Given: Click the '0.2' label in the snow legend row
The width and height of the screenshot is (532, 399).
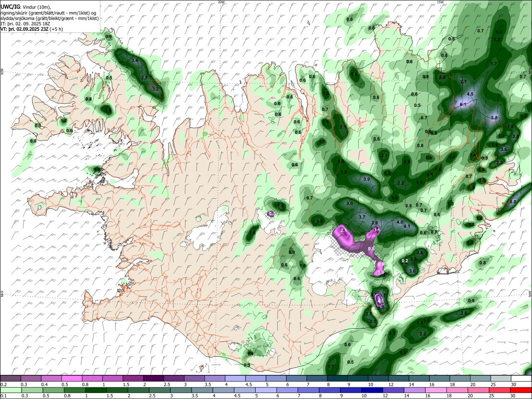Looking at the screenshot, I should click(3, 384).
